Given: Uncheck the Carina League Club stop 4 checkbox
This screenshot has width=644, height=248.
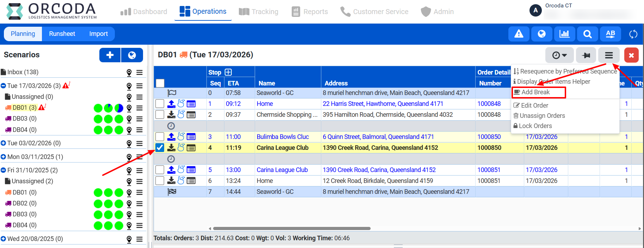Looking at the screenshot, I should click(160, 148).
